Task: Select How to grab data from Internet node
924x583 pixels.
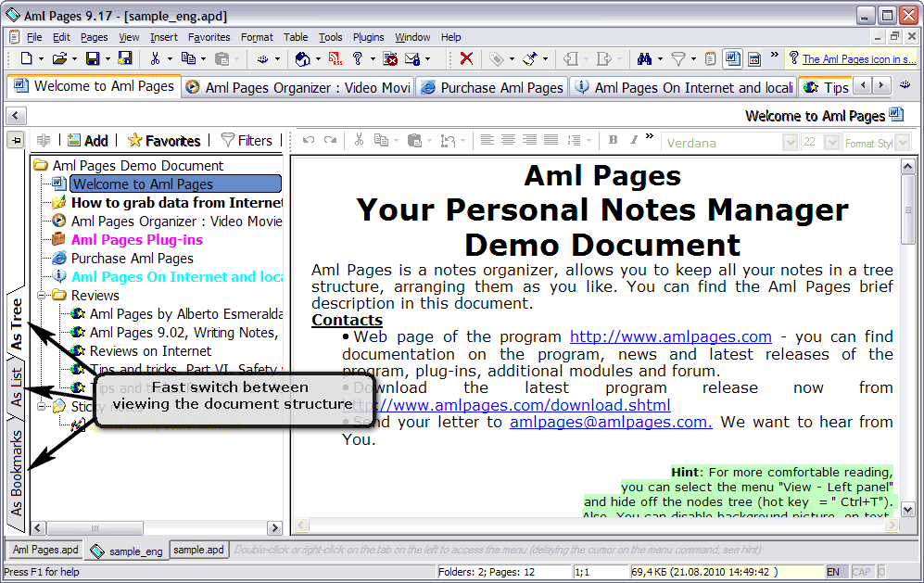Action: (x=176, y=203)
